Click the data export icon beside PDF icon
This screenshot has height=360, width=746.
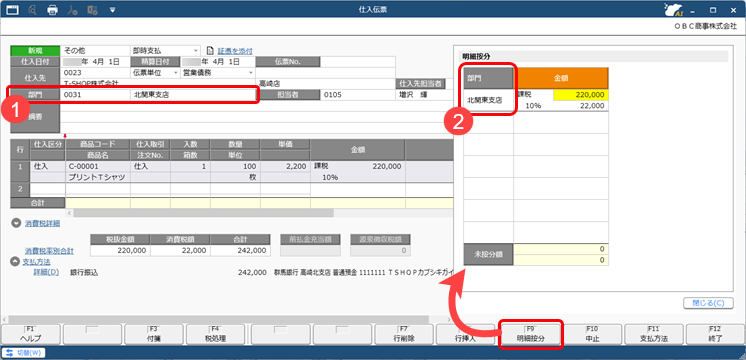[93, 10]
